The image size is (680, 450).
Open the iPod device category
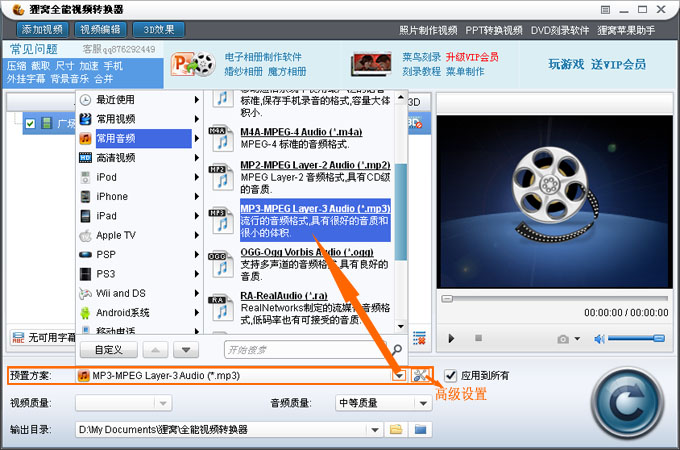click(x=139, y=177)
